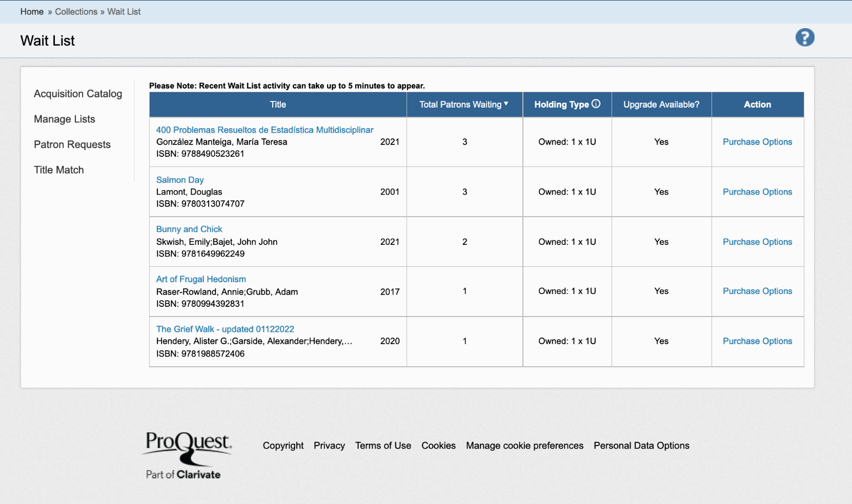852x504 pixels.
Task: Select Manage Lists in the sidebar
Action: (64, 119)
